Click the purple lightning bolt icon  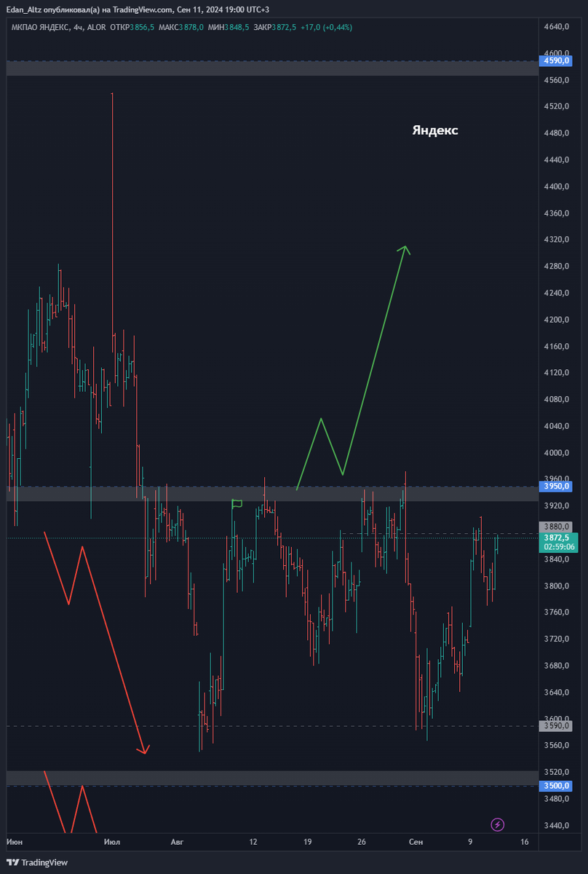(498, 824)
